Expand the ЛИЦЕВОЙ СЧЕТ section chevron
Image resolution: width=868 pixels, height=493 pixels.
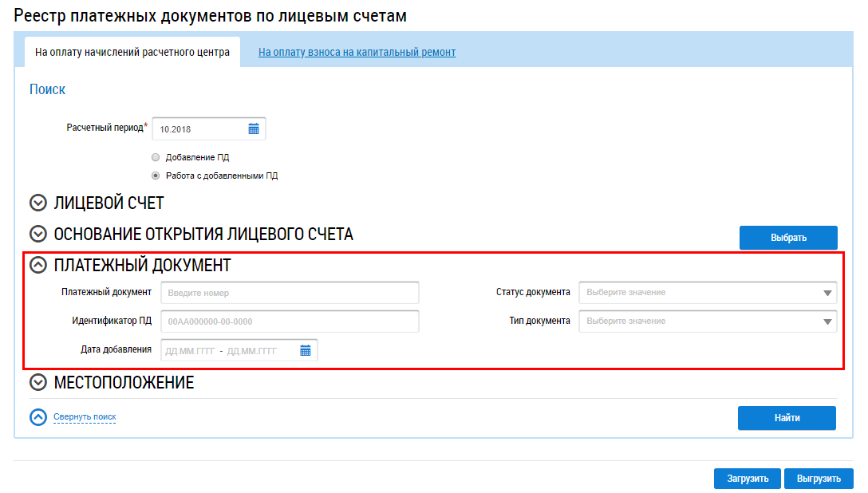tap(38, 203)
